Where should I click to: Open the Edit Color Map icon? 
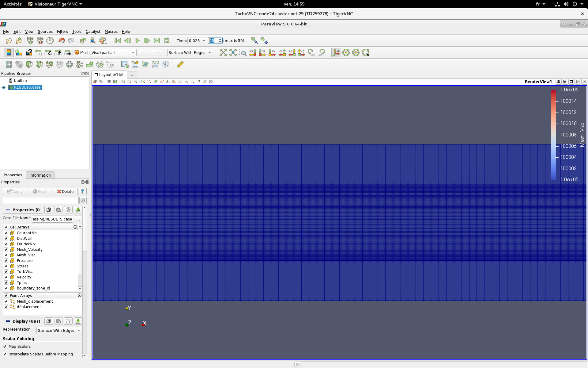19,53
